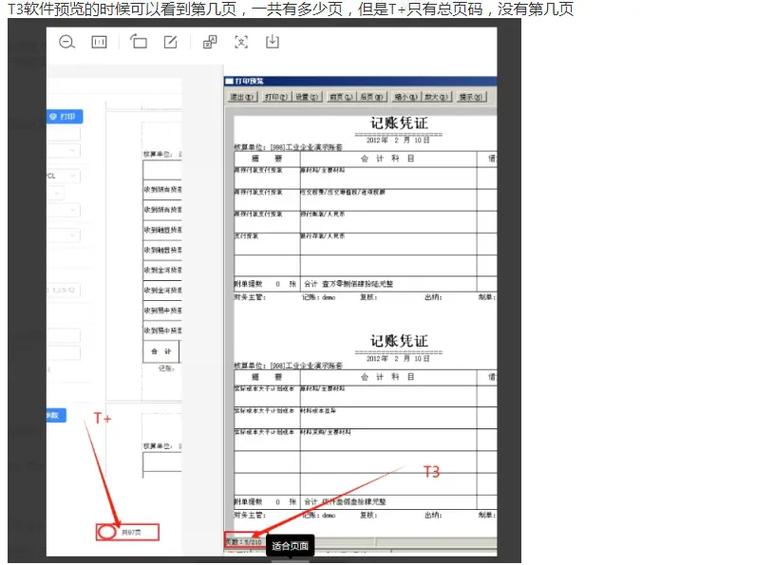Click the blue 打印 button in T+ panel
The height and width of the screenshot is (565, 773).
click(65, 117)
